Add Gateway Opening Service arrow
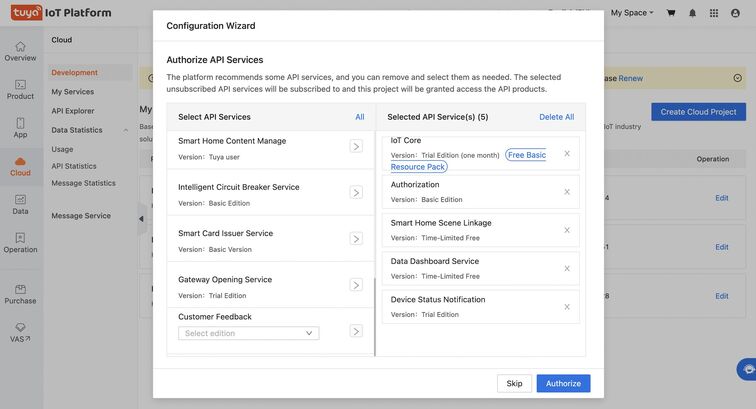The height and width of the screenshot is (409, 756). point(356,285)
